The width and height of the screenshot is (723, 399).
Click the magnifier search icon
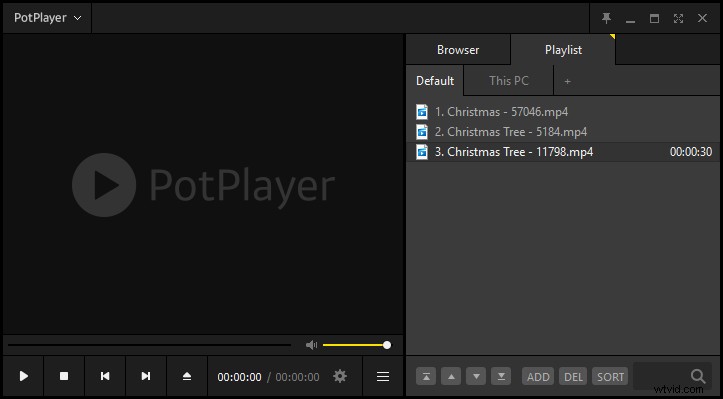(x=698, y=376)
